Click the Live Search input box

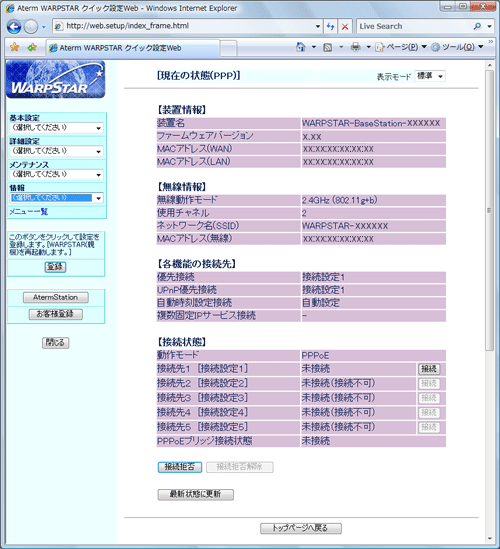413,26
